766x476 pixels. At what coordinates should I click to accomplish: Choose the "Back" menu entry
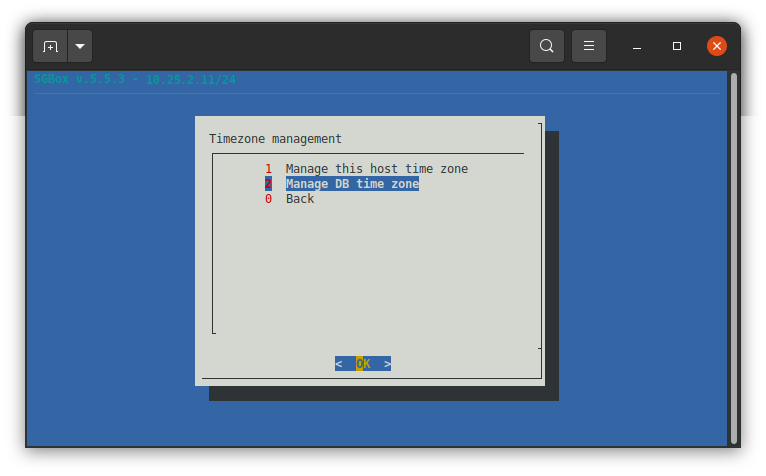pyautogui.click(x=300, y=199)
